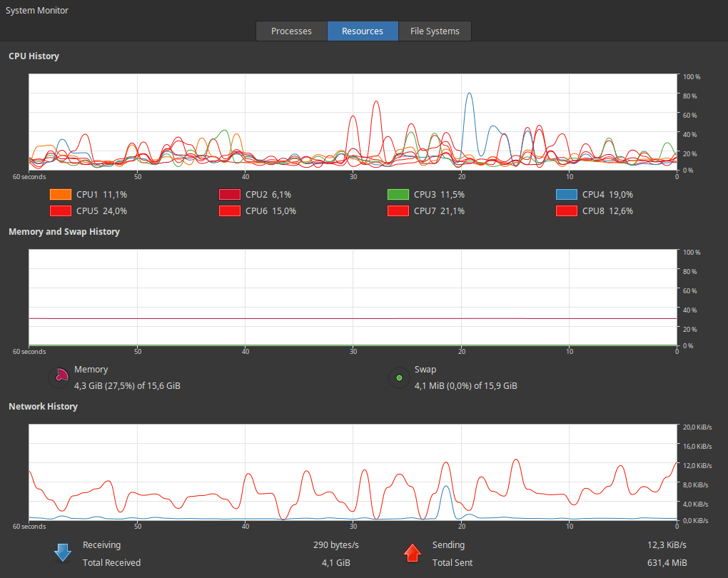
Task: Click the Memory pie chart icon
Action: [x=60, y=377]
